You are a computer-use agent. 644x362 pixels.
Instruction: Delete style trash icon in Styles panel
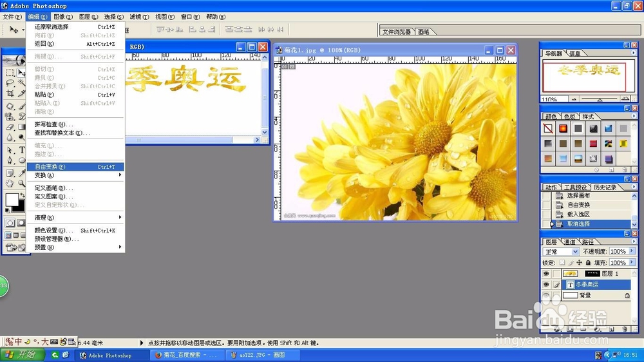coord(624,169)
